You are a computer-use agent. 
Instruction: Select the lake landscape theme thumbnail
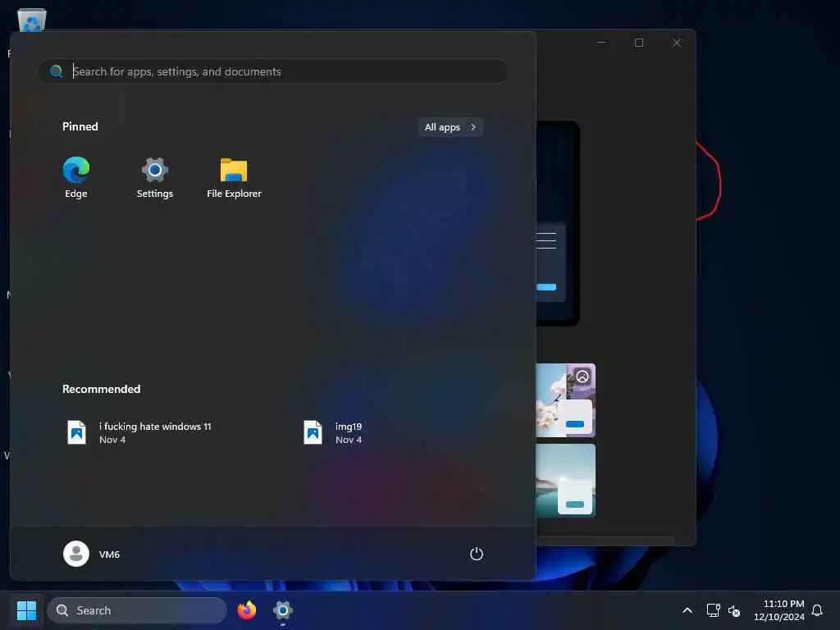pyautogui.click(x=566, y=480)
